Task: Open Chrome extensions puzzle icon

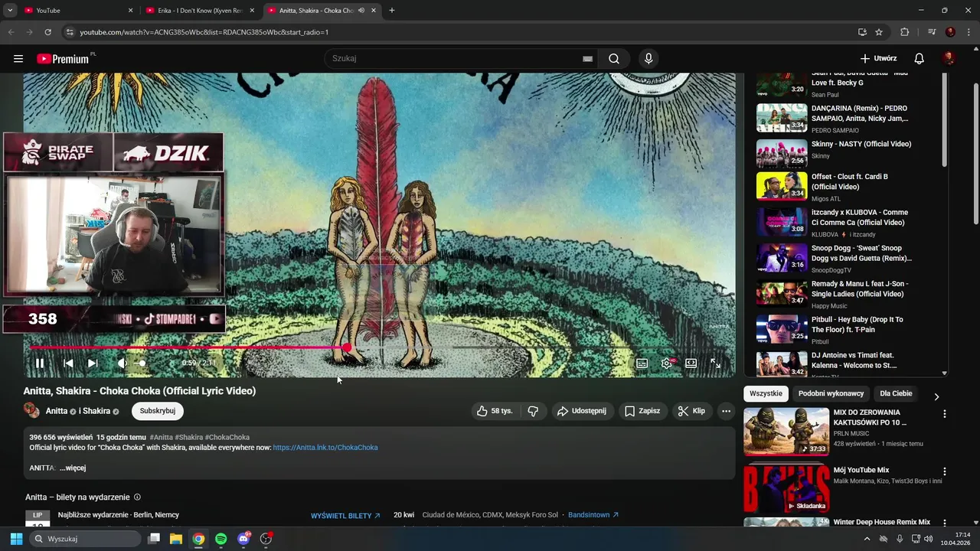Action: coord(905,32)
